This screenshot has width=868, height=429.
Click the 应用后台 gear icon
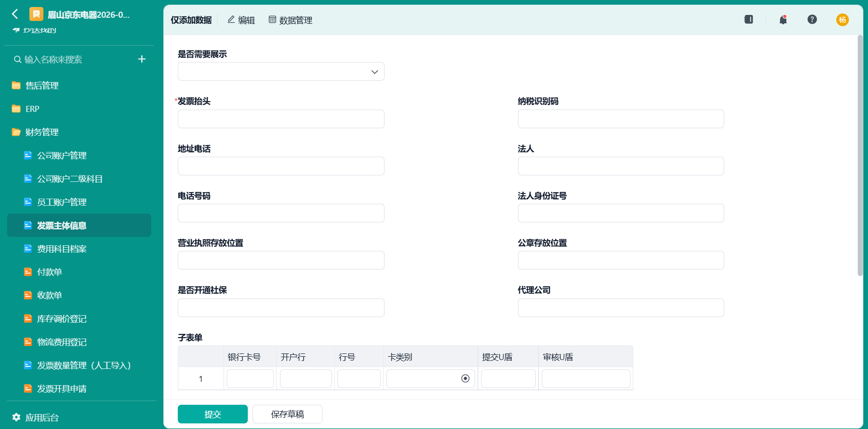16,417
